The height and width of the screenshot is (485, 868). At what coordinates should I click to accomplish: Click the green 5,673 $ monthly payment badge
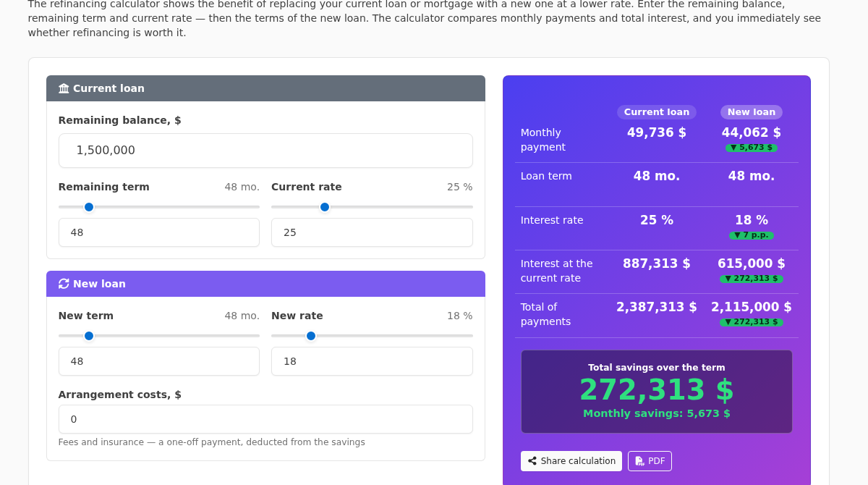point(752,148)
